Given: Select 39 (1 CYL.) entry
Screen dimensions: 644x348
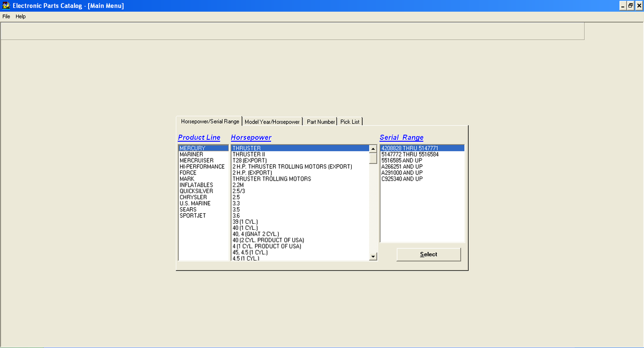Looking at the screenshot, I should [300, 222].
